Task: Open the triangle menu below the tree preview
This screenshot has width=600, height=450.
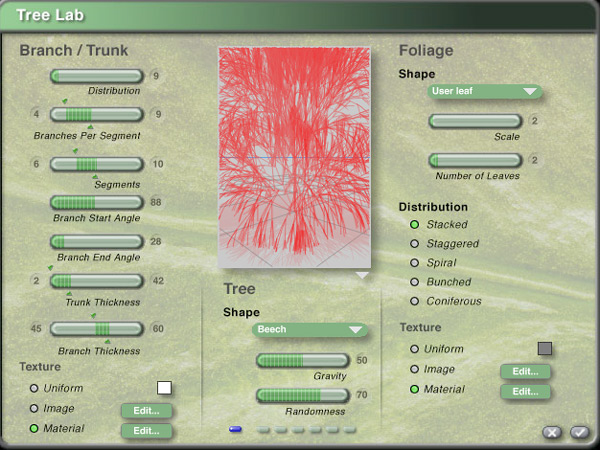Action: 362,275
